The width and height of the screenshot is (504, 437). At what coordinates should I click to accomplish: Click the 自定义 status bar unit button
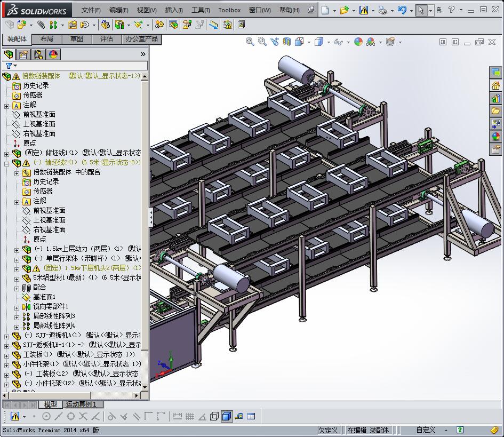click(426, 430)
